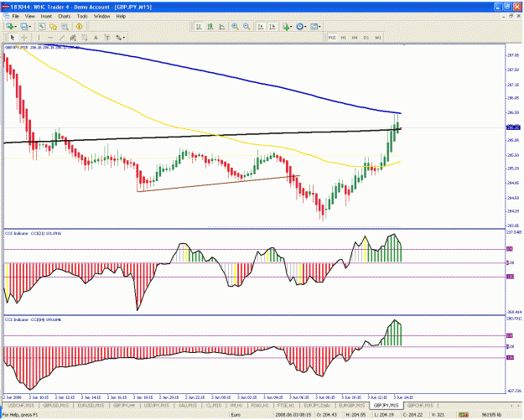Select the Fibonacci retracement tool

point(84,38)
